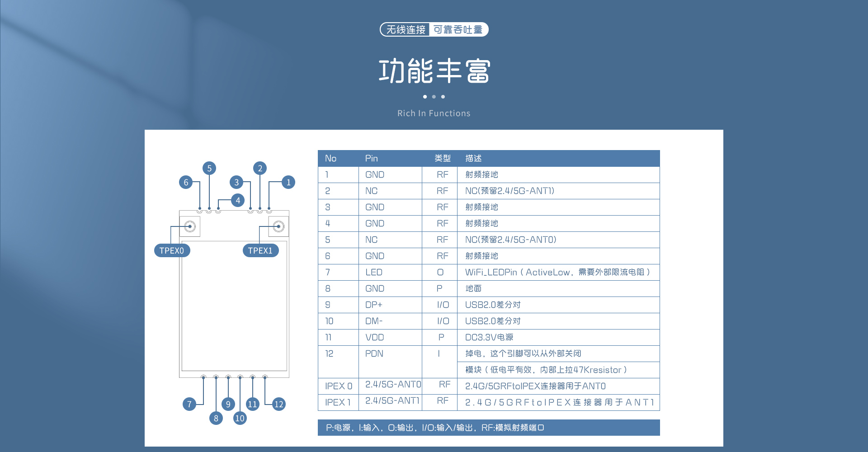Click the left IPEX antenna connector symbol

point(190,226)
